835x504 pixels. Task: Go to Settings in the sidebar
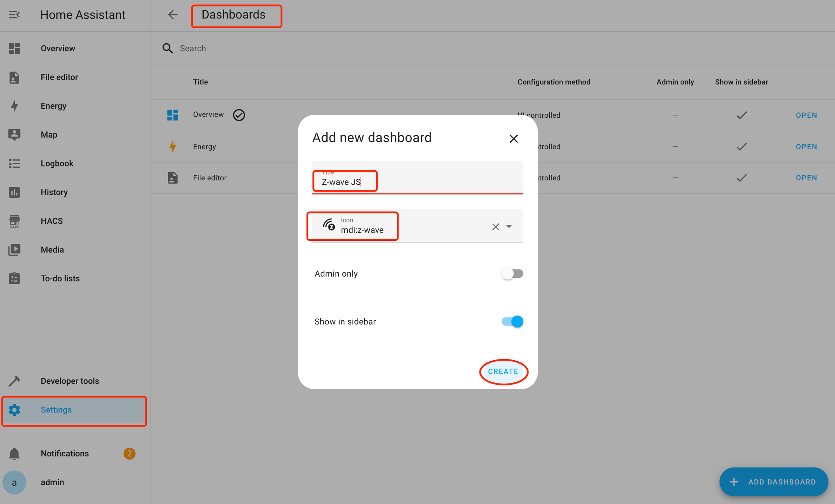pyautogui.click(x=56, y=410)
